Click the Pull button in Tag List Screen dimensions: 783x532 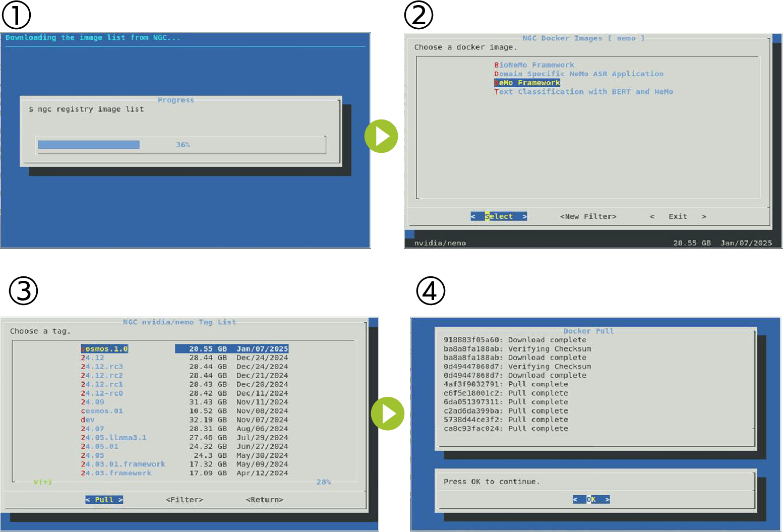104,500
